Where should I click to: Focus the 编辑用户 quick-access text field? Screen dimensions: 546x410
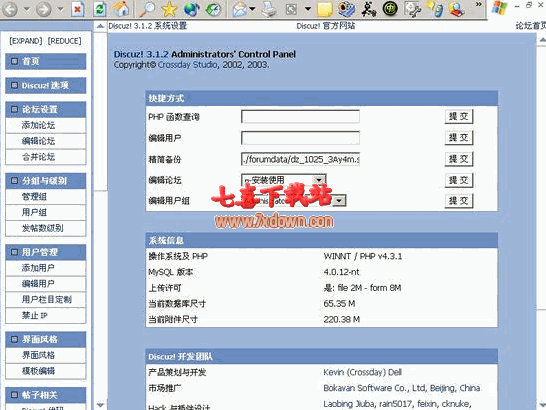[x=300, y=138]
